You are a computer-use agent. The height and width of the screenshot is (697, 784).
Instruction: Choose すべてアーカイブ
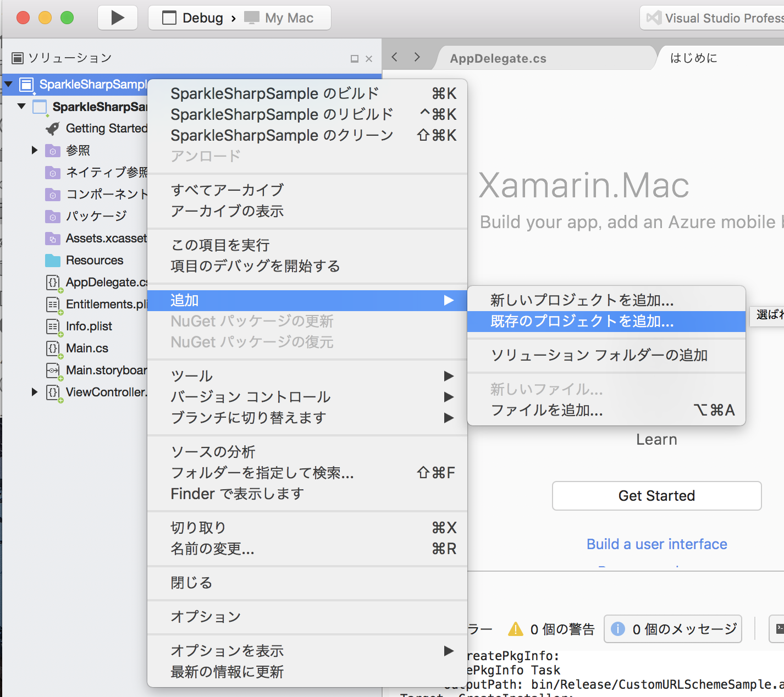(x=307, y=190)
